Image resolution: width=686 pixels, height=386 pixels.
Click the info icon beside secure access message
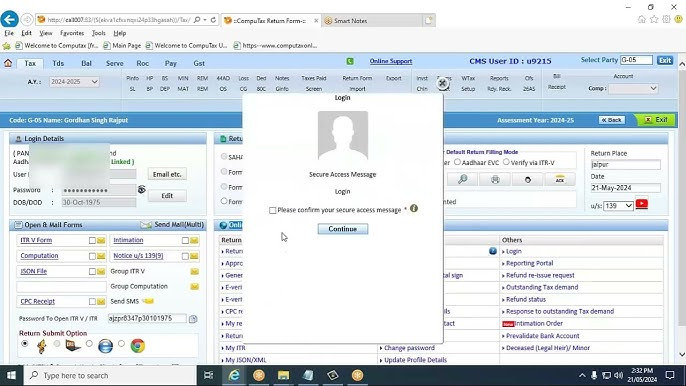[x=414, y=209]
